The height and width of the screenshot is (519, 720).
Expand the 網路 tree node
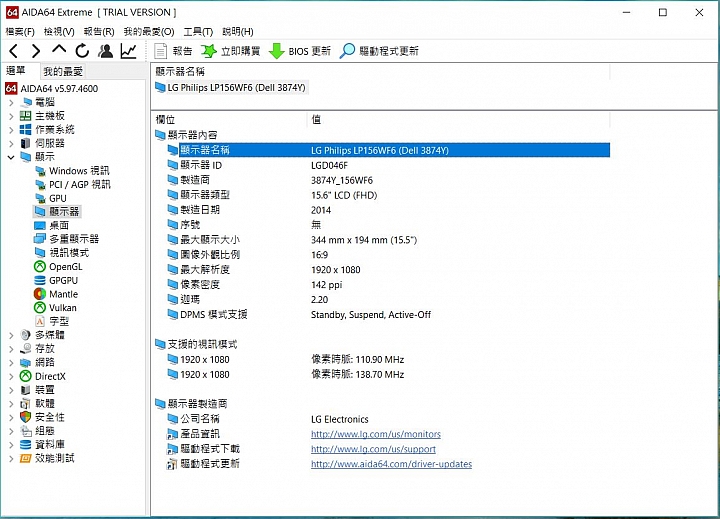coord(11,363)
